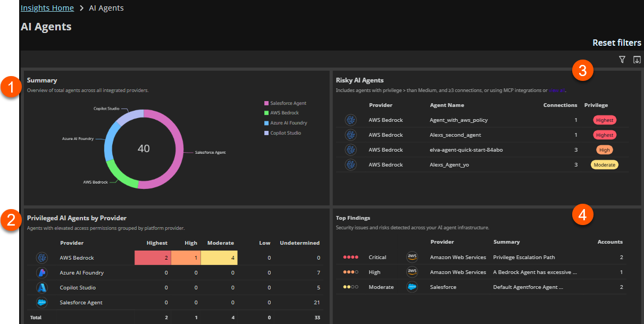Click the Azure AI Foundry provider icon
Screen dimensions: 644x324
click(x=42, y=273)
